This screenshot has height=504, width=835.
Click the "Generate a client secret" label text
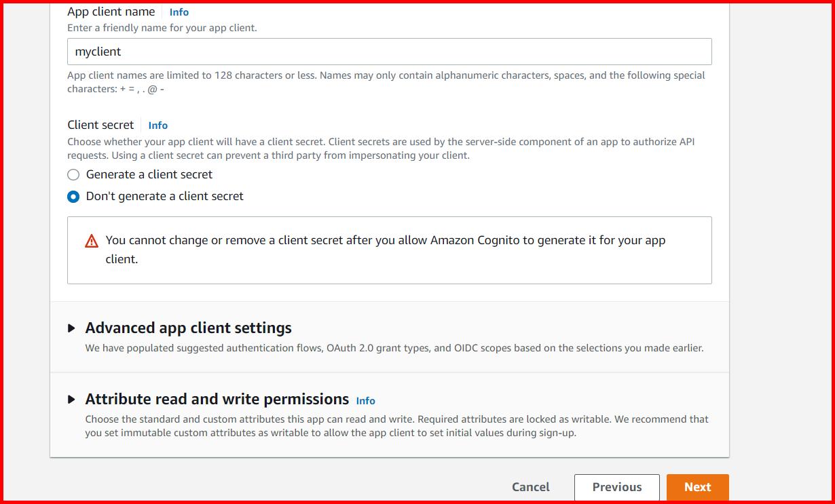(x=149, y=174)
